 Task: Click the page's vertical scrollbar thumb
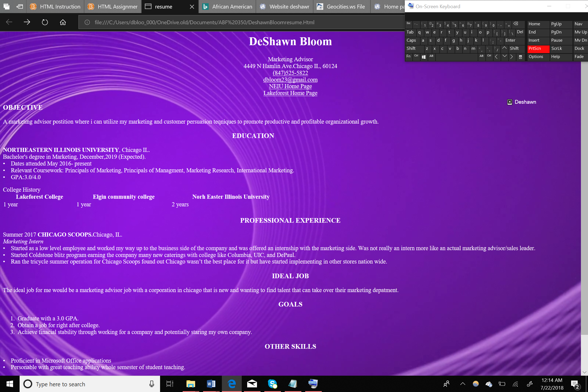coord(584,198)
